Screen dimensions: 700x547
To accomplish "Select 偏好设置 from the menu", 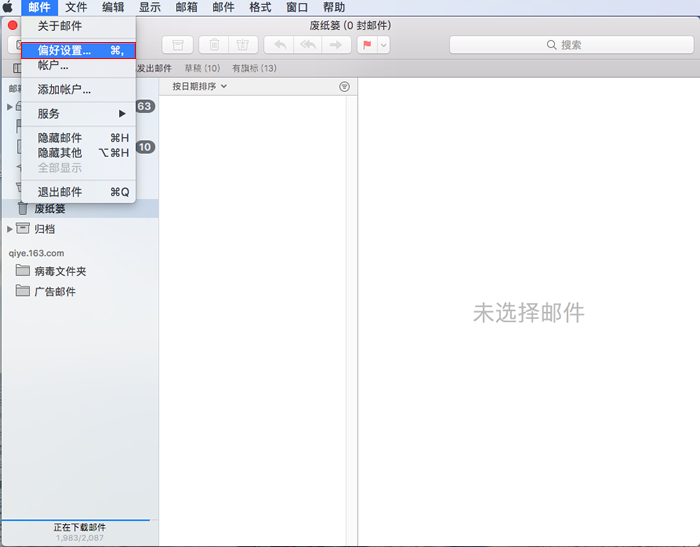I will 78,50.
